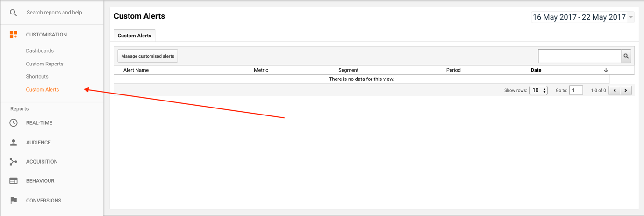Click the table search magnifier button

626,56
